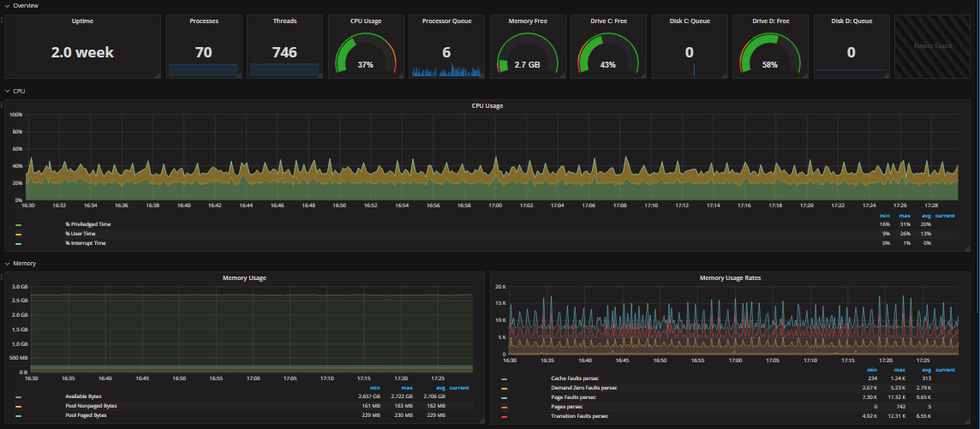Click the Memory row title
This screenshot has height=429, width=980.
coord(24,264)
